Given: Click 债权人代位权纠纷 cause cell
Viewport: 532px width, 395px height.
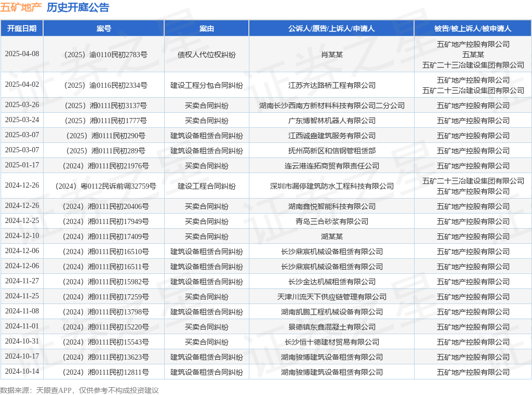Looking at the screenshot, I should (207, 55).
